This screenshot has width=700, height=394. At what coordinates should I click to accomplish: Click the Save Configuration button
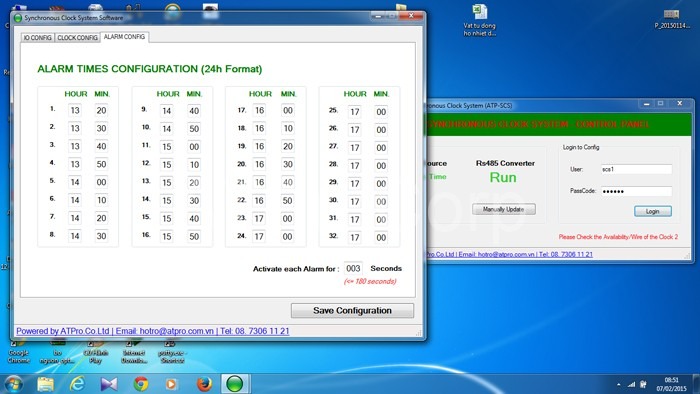(352, 311)
